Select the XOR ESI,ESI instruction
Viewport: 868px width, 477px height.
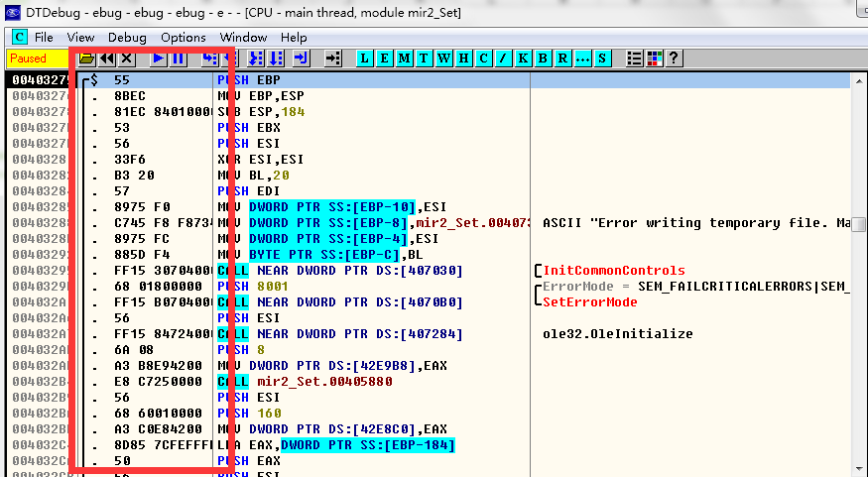(261, 160)
